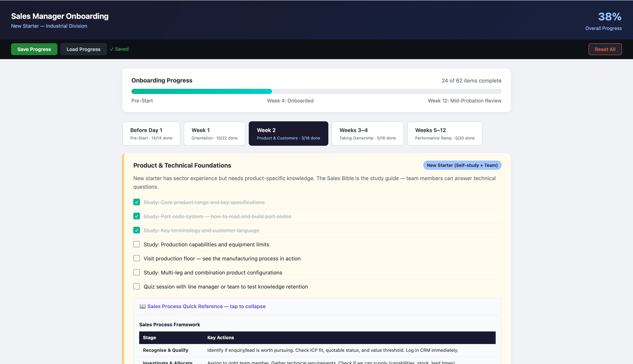Screen dimensions: 633x364
Task: Uncheck "Study: Key terminology and customer language"
Action: (x=137, y=230)
